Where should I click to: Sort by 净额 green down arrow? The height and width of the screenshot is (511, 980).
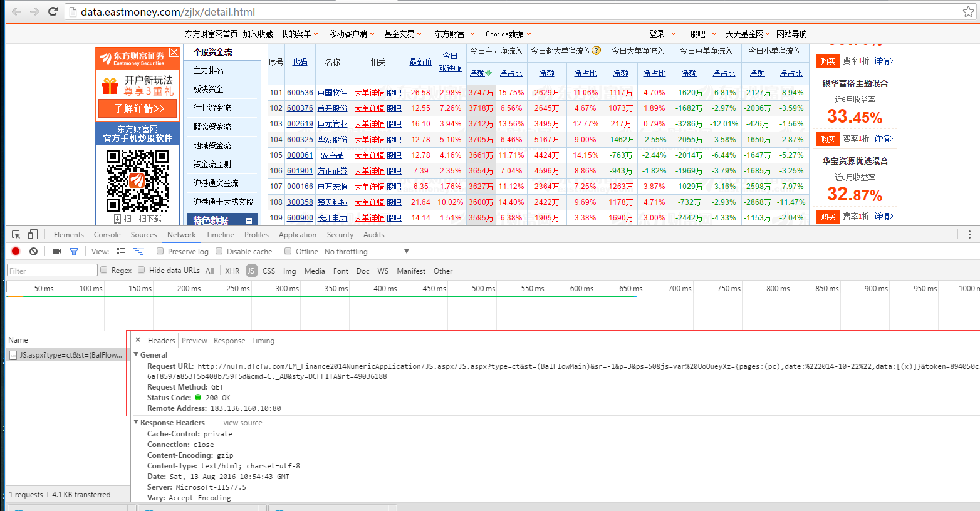click(489, 73)
